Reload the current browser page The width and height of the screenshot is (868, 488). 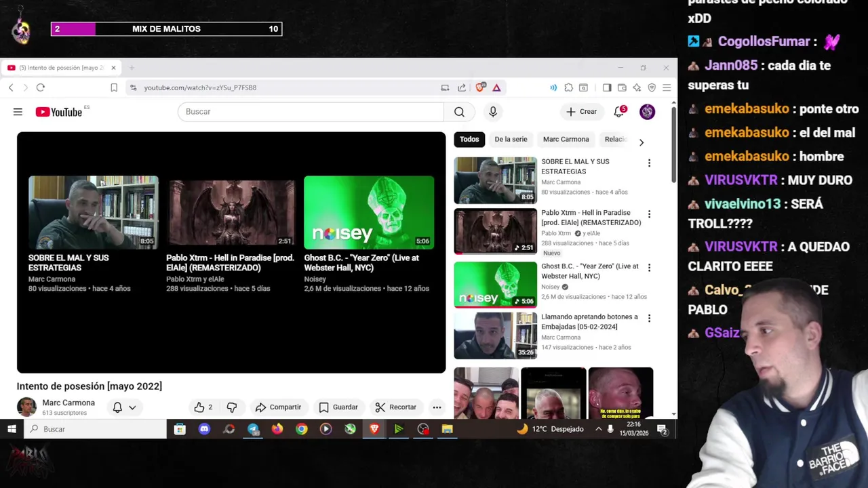(x=41, y=87)
